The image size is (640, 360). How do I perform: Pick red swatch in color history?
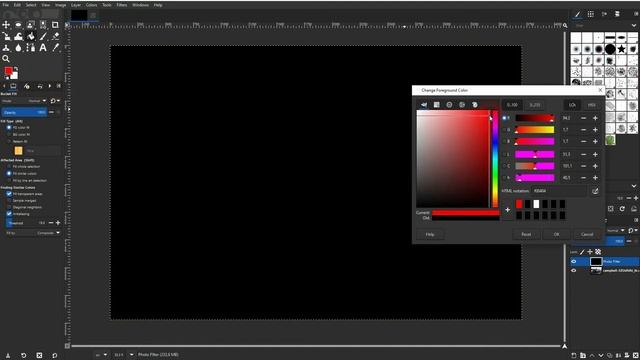[x=519, y=204]
